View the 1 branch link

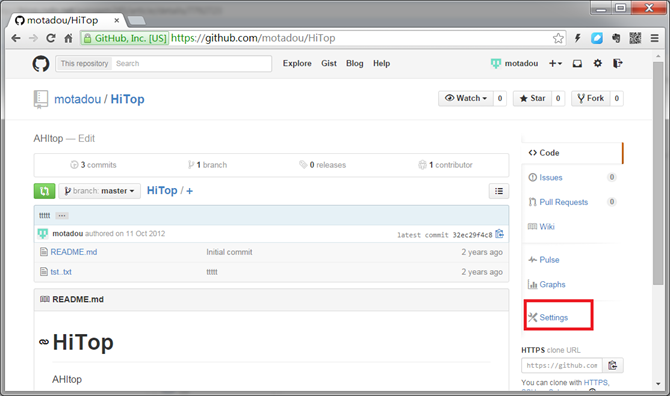coord(208,165)
